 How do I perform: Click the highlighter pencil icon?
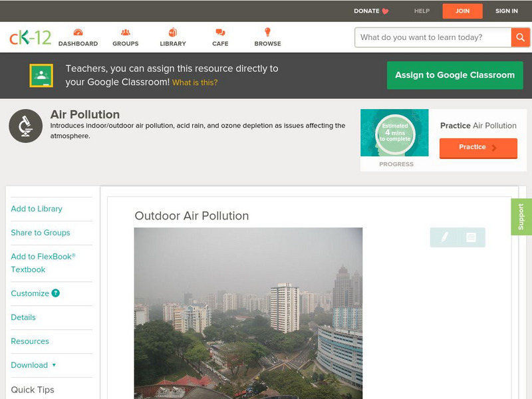(x=444, y=237)
